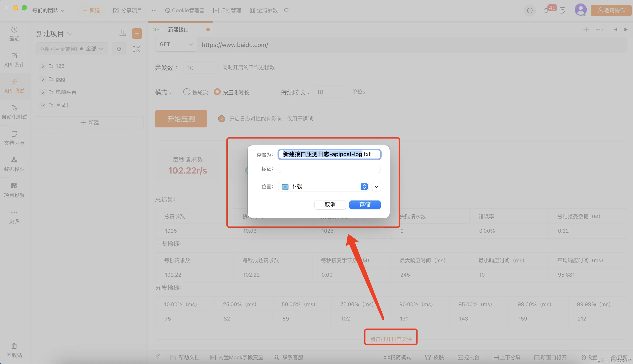Click 新建 under the directory tree
This screenshot has height=364, width=633.
[x=89, y=122]
